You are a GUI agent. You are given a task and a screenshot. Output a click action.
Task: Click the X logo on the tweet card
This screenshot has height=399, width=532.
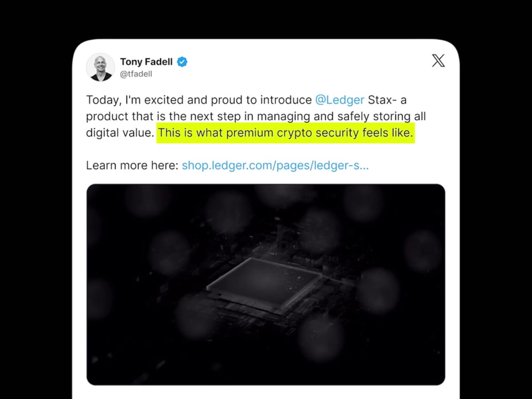tap(438, 61)
